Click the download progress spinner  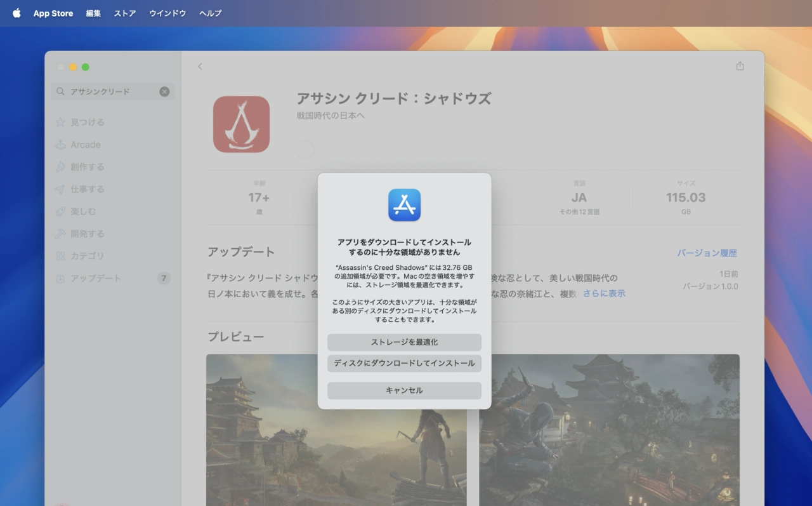pyautogui.click(x=305, y=150)
